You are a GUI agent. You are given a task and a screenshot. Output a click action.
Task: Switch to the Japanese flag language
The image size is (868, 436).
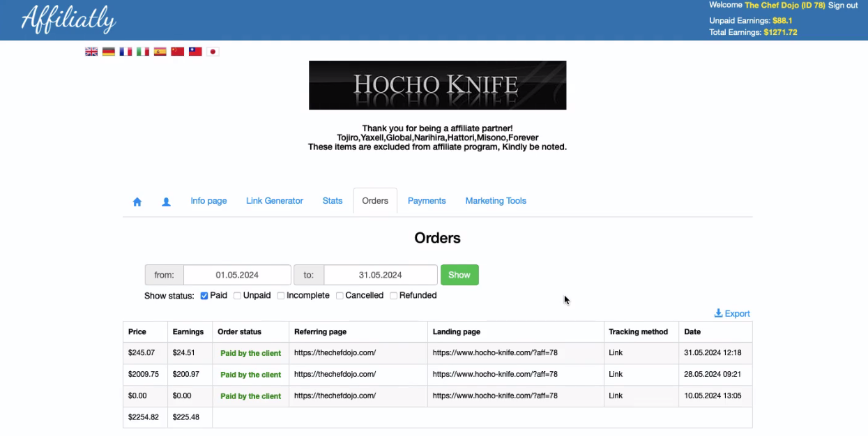(213, 52)
